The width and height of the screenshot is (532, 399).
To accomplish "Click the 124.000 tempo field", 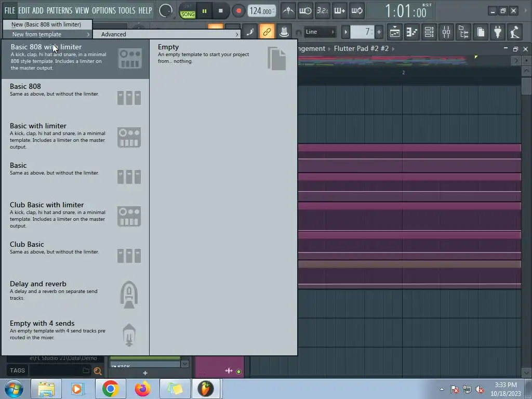I will pyautogui.click(x=262, y=11).
